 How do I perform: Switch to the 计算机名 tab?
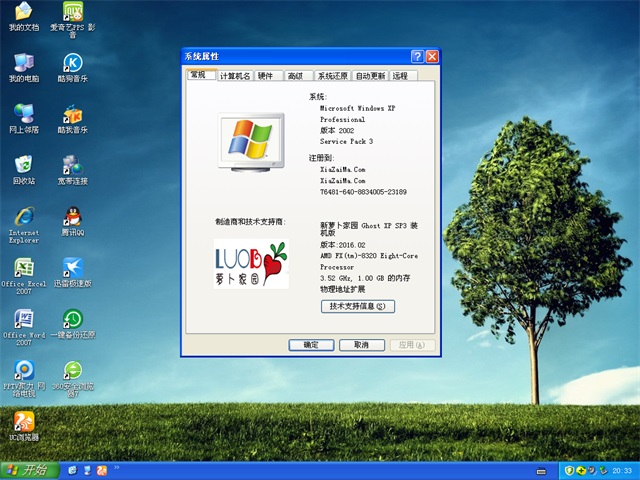click(x=235, y=76)
